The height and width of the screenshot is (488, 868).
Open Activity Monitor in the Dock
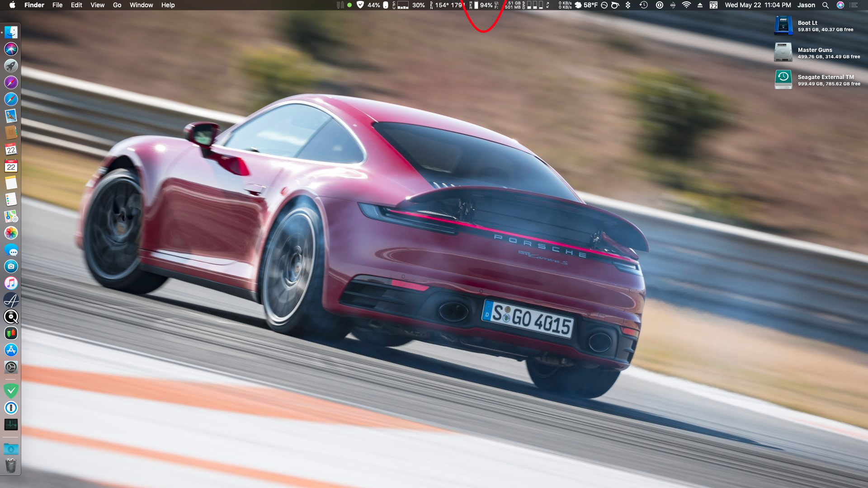(x=11, y=424)
